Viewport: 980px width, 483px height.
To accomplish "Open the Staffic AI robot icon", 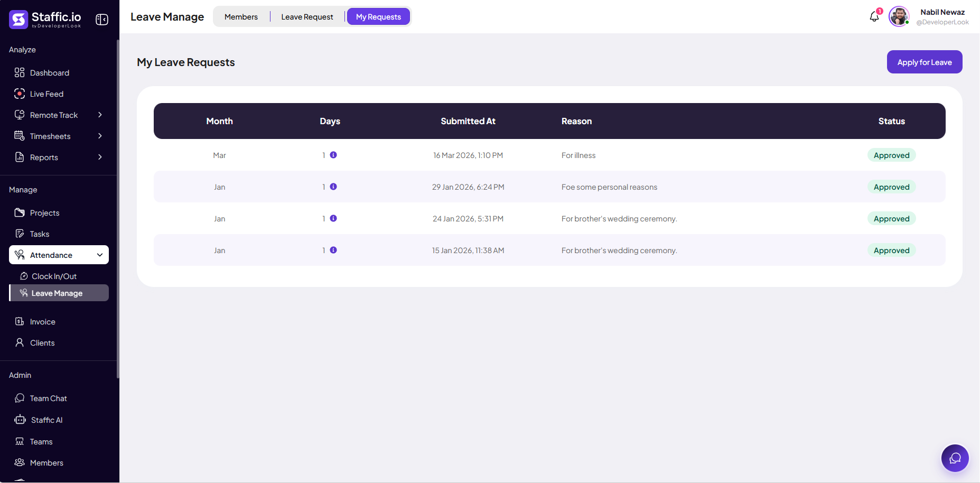I will (x=20, y=420).
